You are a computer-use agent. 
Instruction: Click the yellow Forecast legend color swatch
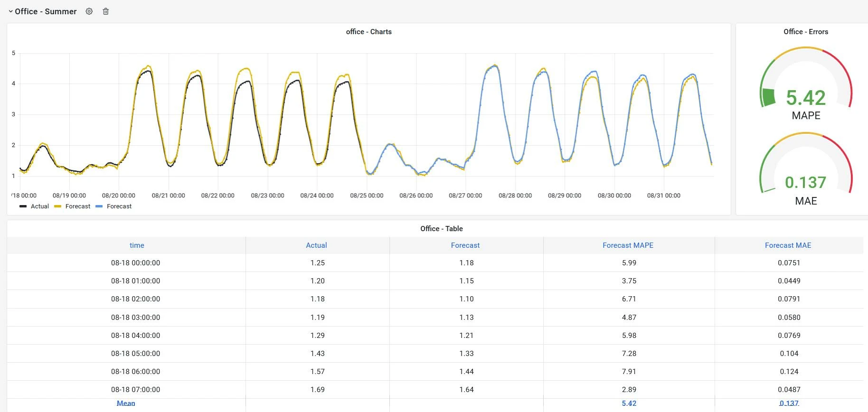[x=58, y=206]
